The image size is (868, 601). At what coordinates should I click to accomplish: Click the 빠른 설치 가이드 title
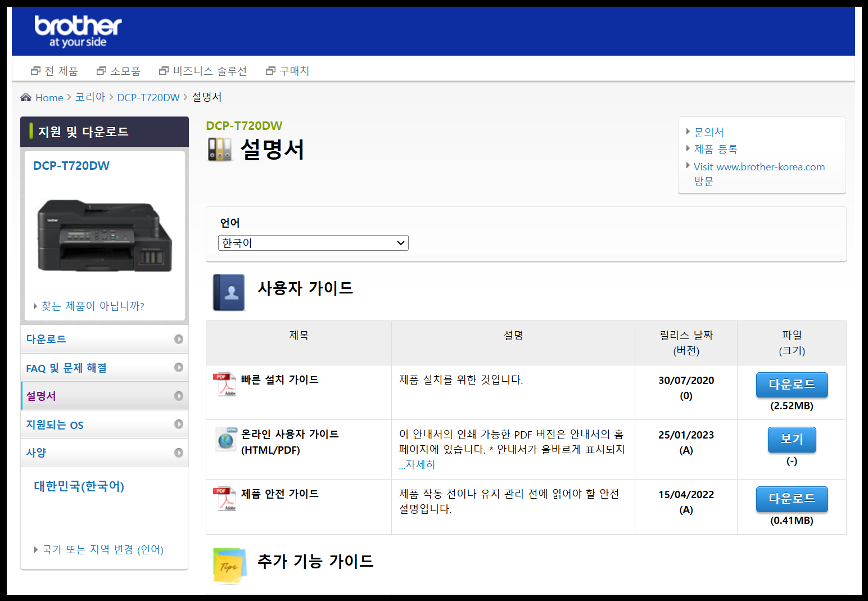(x=280, y=379)
